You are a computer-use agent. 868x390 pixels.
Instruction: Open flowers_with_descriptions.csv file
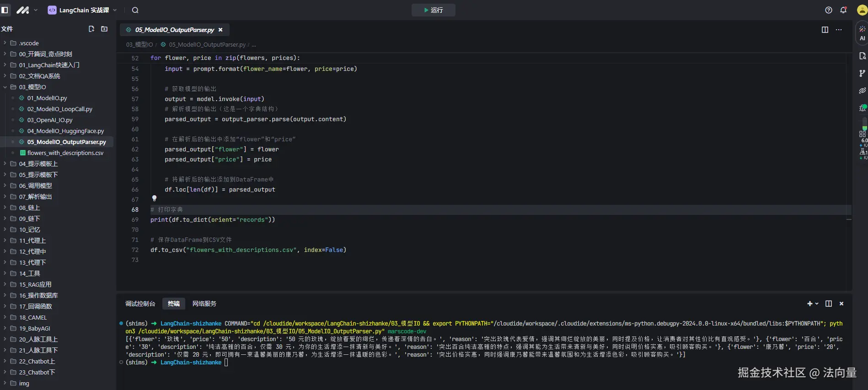coord(65,153)
